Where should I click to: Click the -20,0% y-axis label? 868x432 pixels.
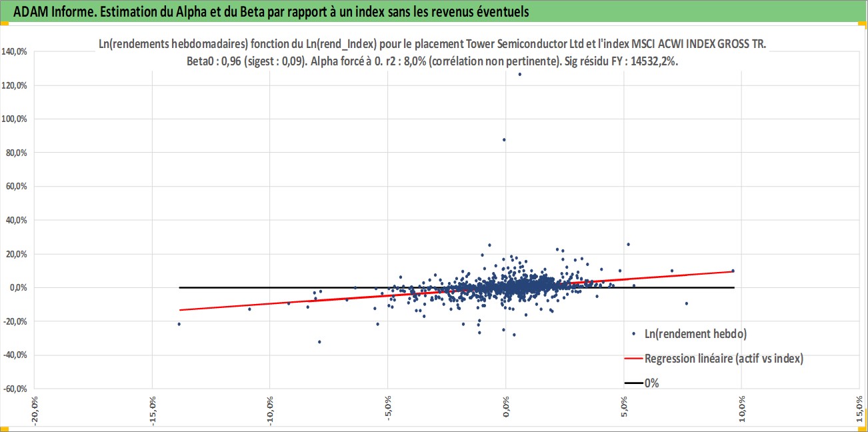coord(15,321)
